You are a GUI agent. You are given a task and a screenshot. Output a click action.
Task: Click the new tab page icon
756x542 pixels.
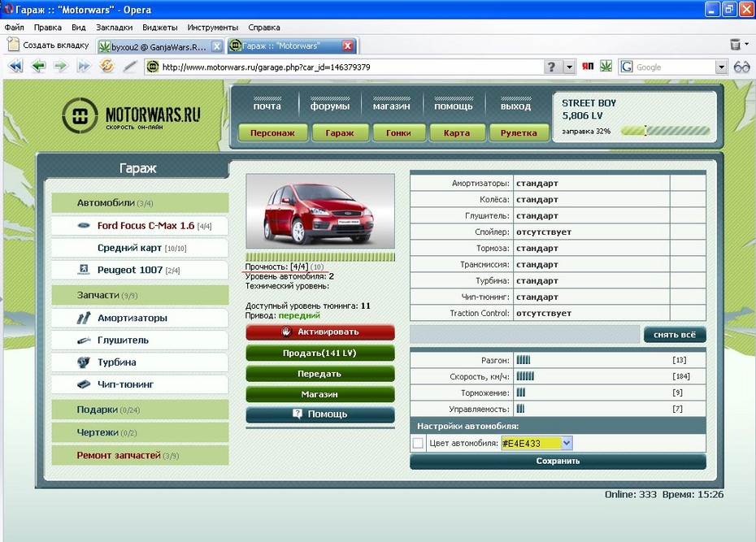pos(14,45)
